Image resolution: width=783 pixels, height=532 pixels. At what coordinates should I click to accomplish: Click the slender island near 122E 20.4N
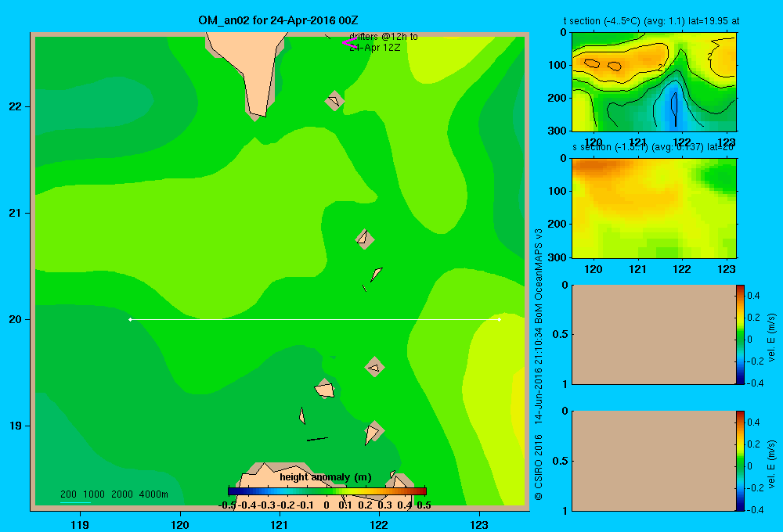(x=376, y=274)
